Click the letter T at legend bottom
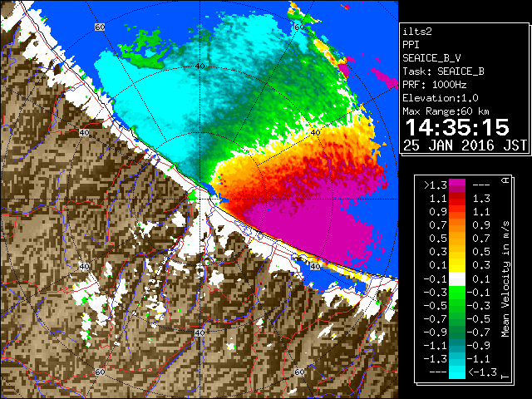 point(505,377)
